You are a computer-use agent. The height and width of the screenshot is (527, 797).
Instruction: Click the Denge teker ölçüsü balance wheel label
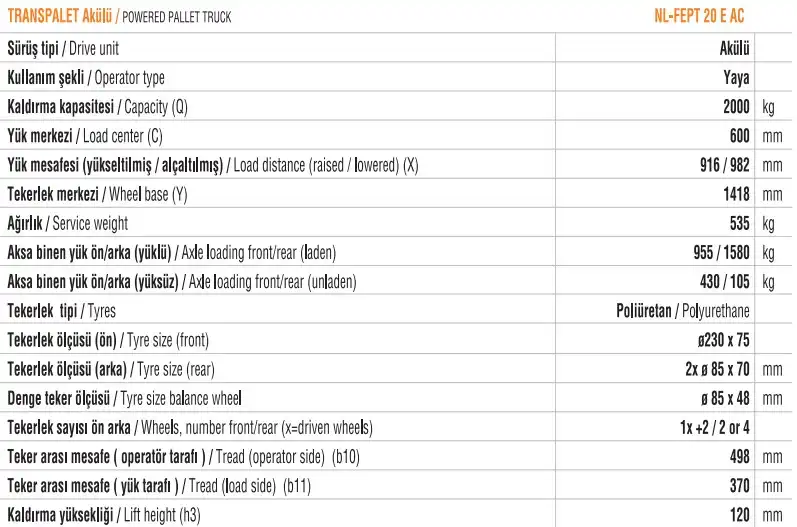(x=125, y=399)
